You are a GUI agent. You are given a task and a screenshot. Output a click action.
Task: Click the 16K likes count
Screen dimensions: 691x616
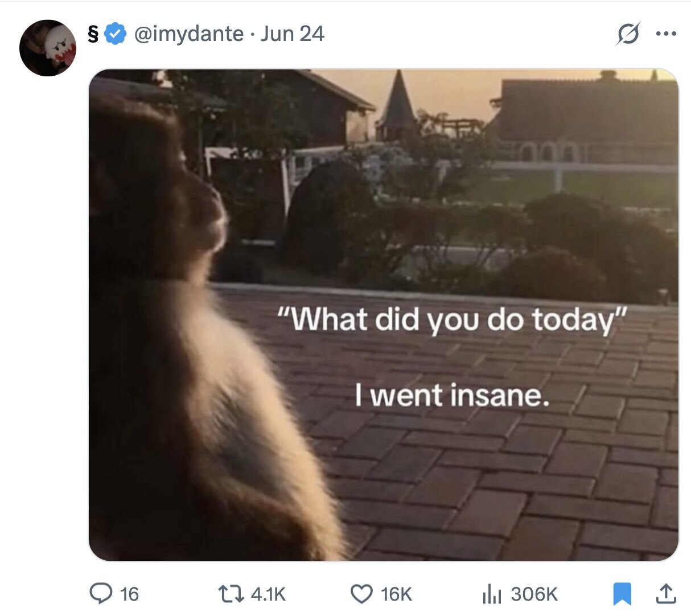[396, 594]
